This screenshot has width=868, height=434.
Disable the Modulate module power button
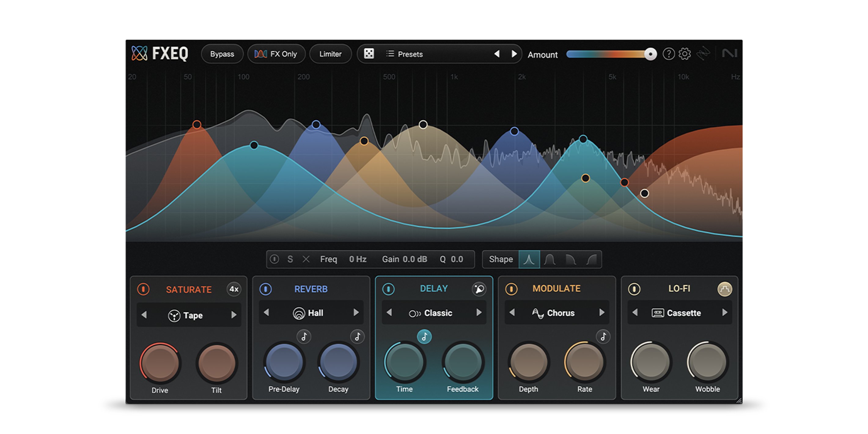pos(511,289)
